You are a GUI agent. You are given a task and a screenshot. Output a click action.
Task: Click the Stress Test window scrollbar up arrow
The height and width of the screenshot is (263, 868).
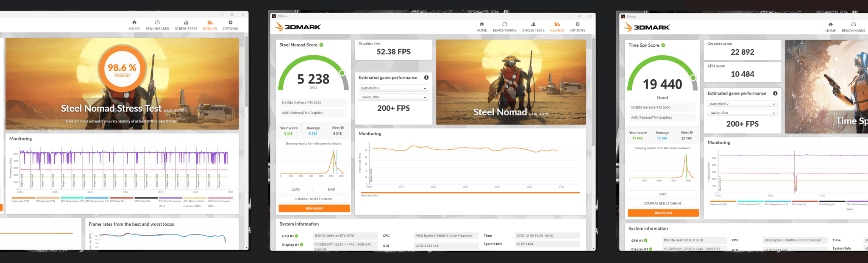(246, 35)
